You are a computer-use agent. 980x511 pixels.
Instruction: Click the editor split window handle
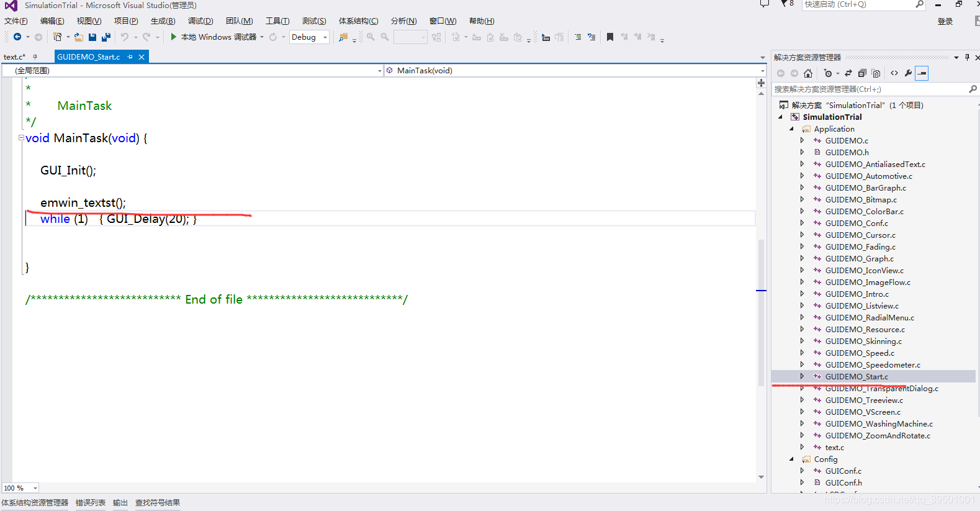click(761, 83)
